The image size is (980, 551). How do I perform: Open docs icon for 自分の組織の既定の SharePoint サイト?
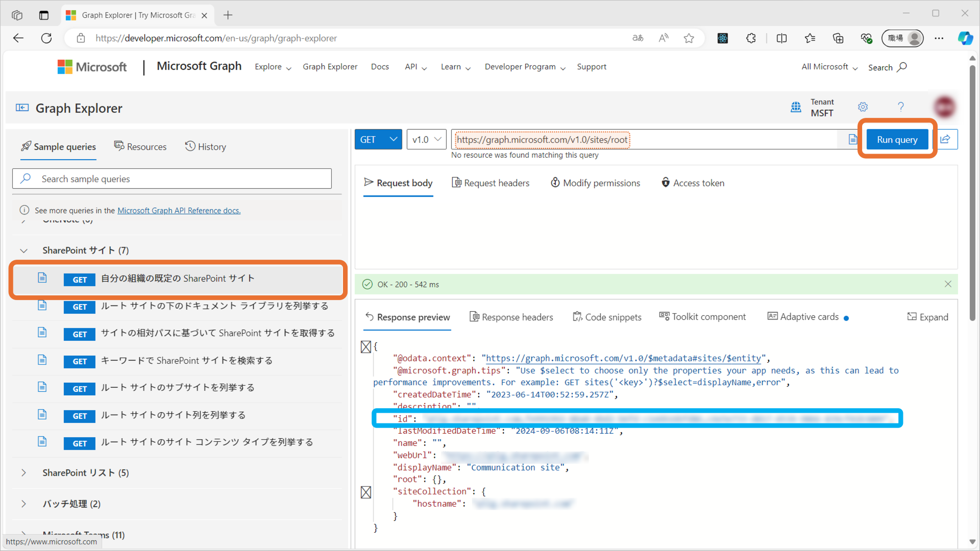click(42, 278)
